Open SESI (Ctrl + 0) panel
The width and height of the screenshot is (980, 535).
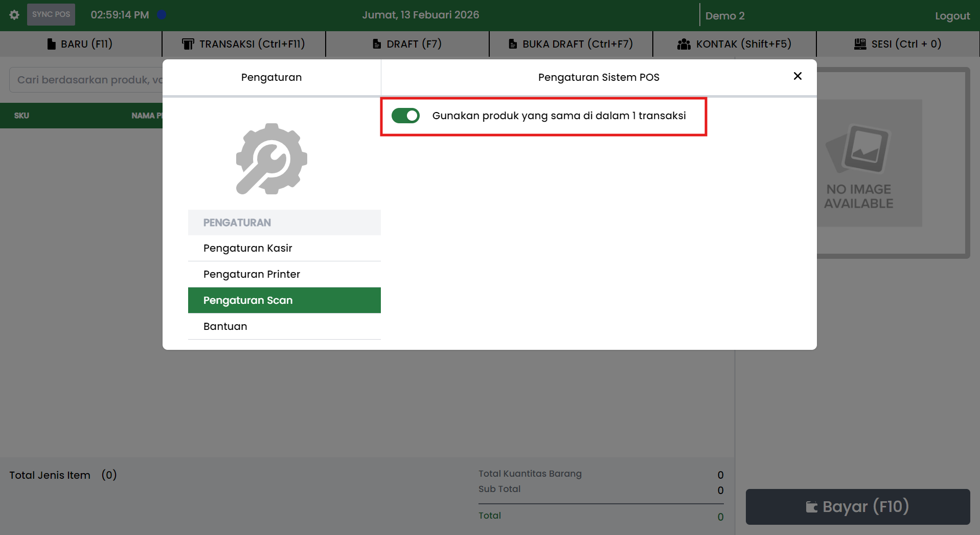[x=898, y=44]
